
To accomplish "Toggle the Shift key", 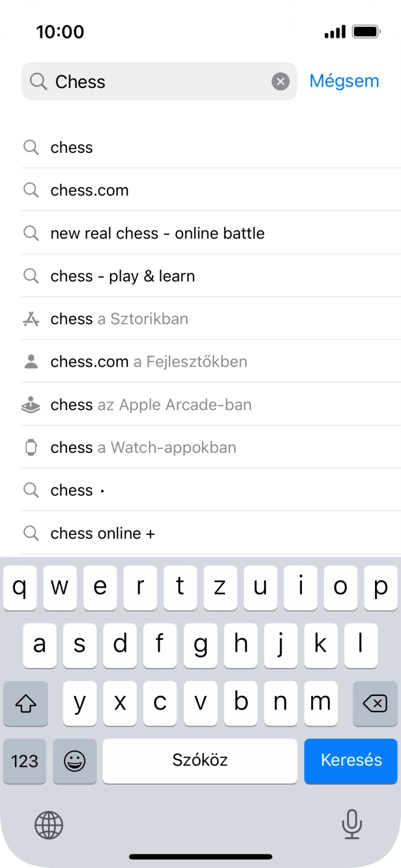I will pos(25,703).
